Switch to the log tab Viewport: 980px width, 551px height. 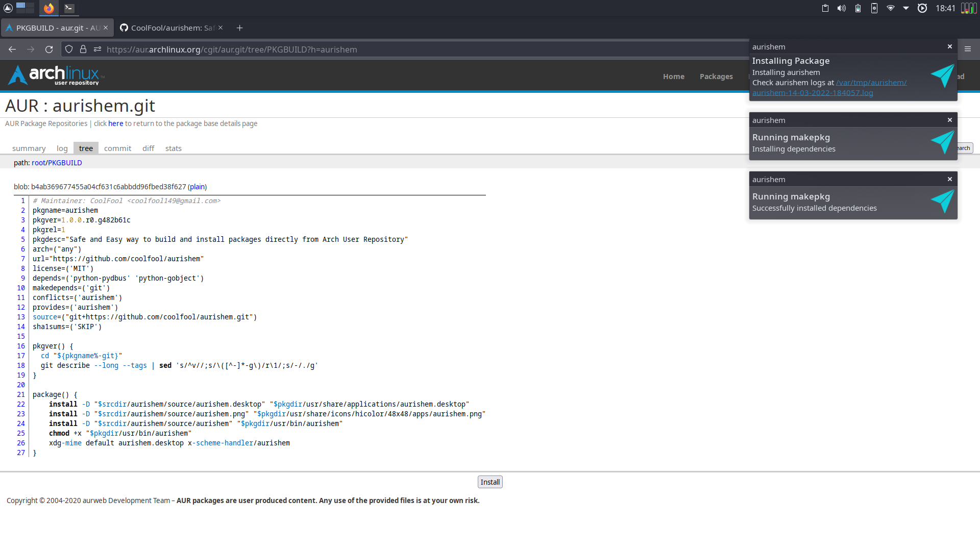click(x=63, y=147)
